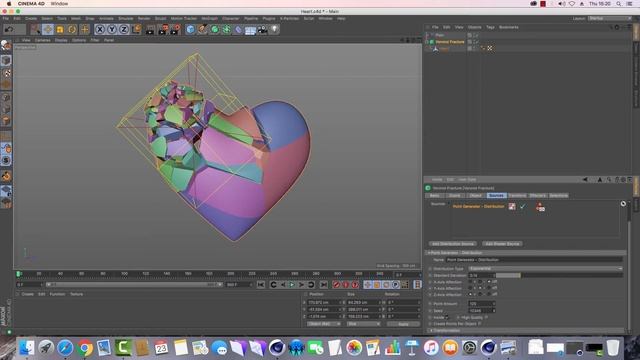Render the active view

pyautogui.click(x=150, y=29)
